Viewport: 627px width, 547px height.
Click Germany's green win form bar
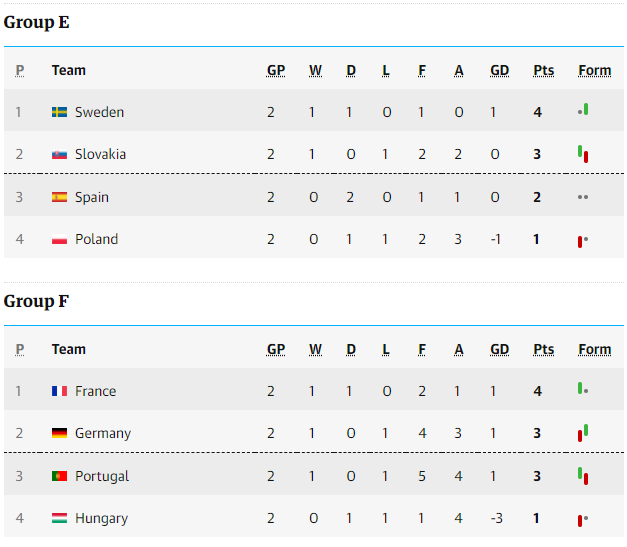pyautogui.click(x=586, y=430)
